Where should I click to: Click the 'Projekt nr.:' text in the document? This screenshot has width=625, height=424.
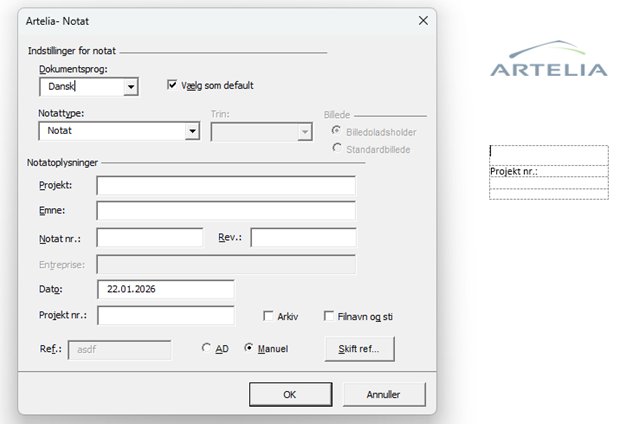click(x=513, y=171)
